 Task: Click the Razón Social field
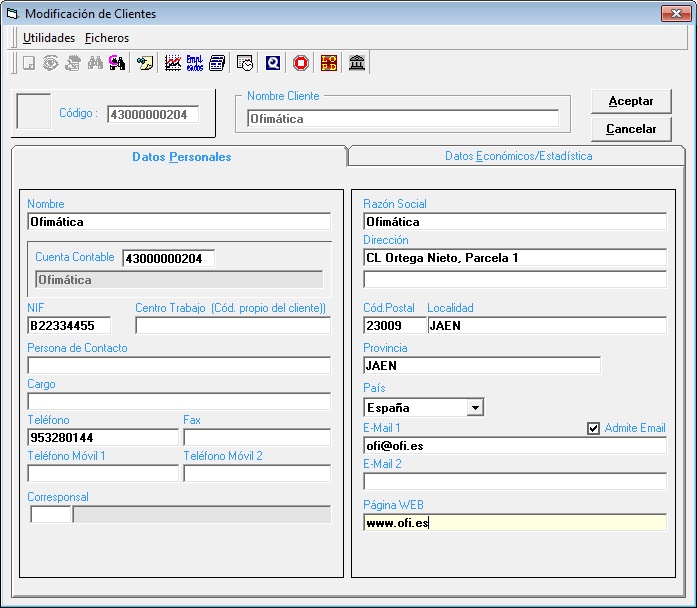(515, 222)
